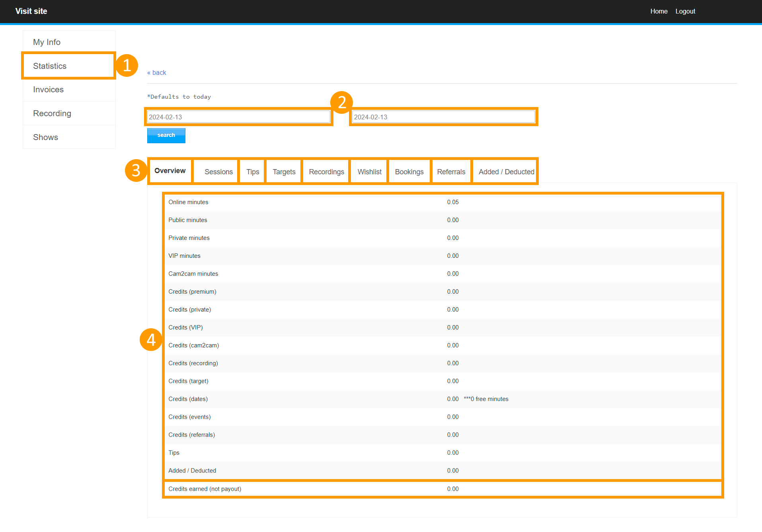Open the Wishlist tab
This screenshot has height=532, width=762.
369,172
